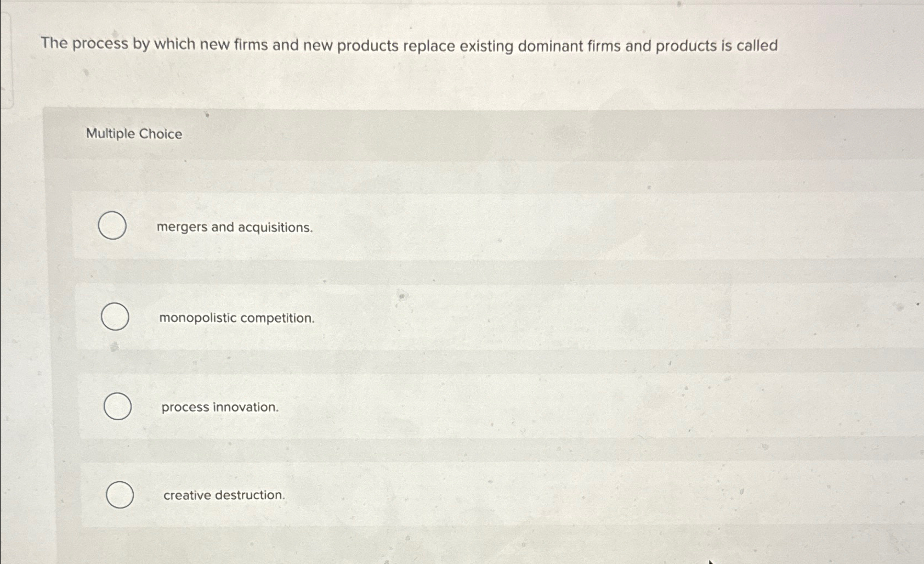Select the radio button for creative destruction
Image resolution: width=924 pixels, height=564 pixels.
click(x=120, y=495)
